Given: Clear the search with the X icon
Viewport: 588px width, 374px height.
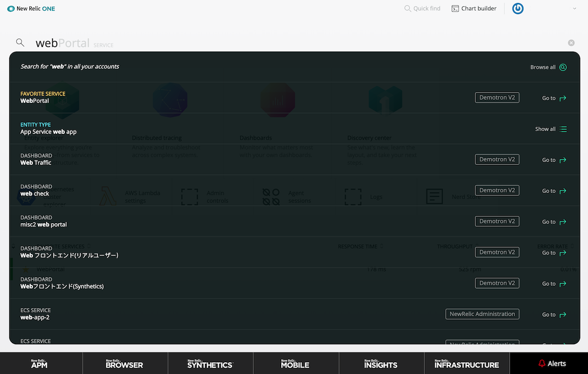Looking at the screenshot, I should click(x=571, y=43).
